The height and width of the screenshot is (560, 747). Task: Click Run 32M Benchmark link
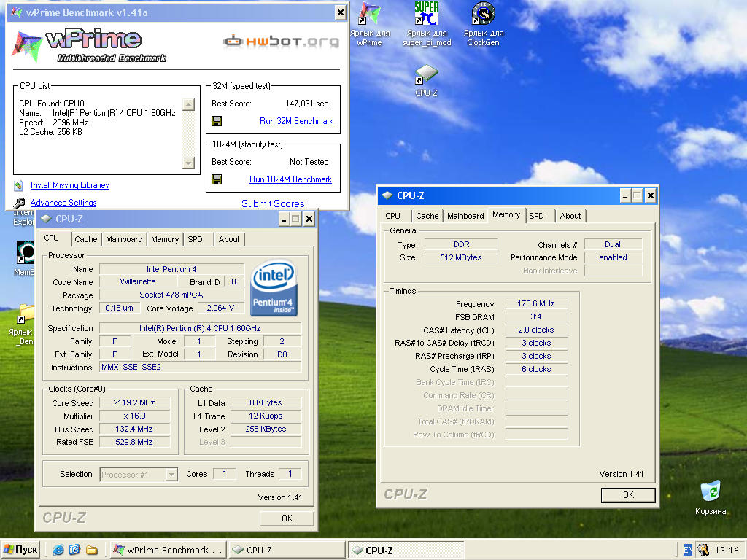[x=296, y=121]
